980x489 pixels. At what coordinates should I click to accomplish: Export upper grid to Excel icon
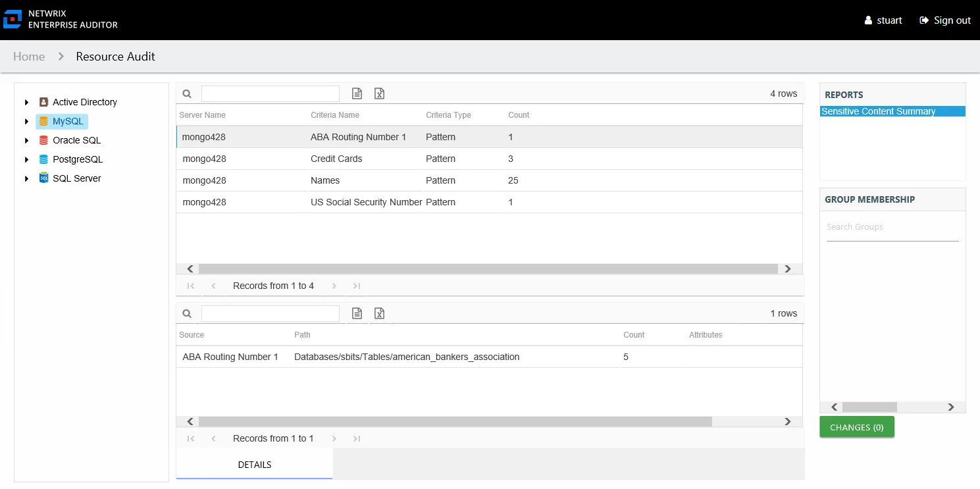click(379, 93)
